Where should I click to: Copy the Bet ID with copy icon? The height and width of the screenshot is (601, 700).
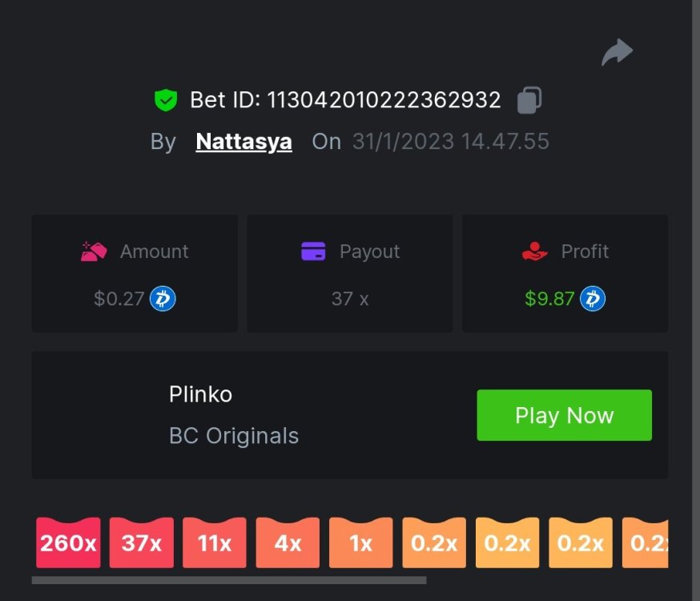[529, 100]
